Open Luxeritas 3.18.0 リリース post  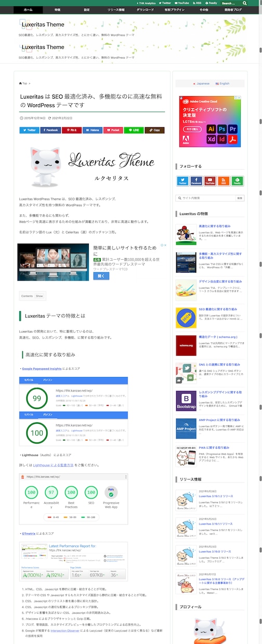coord(221,581)
